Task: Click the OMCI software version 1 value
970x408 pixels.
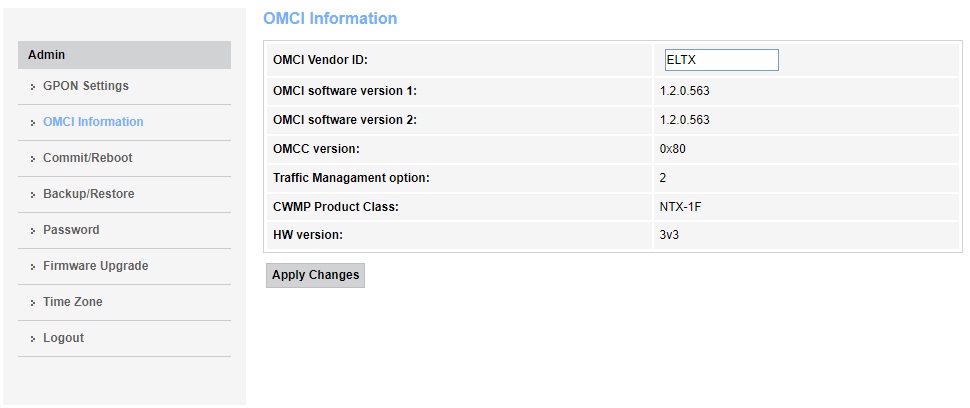Action: (x=684, y=91)
